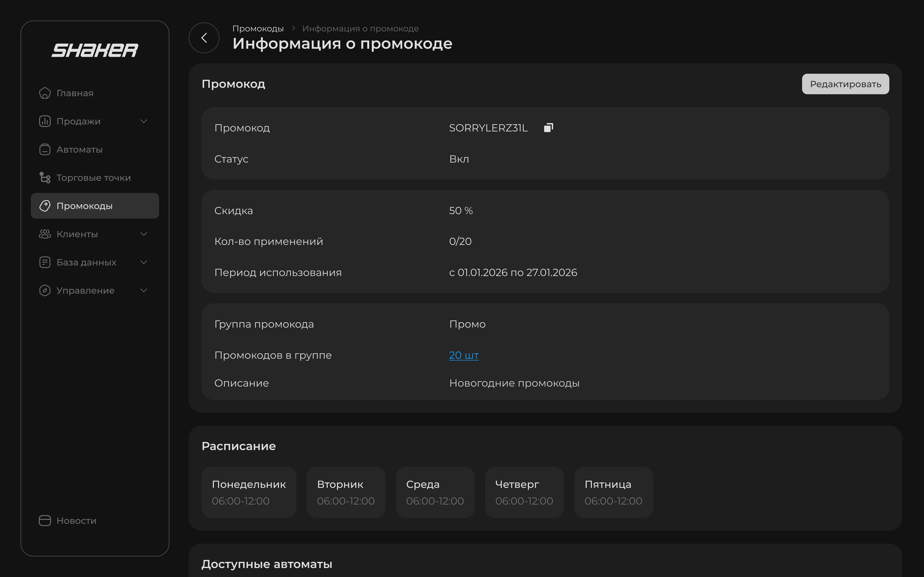The height and width of the screenshot is (577, 924).
Task: Expand the Клиенты submenu chevron
Action: click(x=144, y=234)
